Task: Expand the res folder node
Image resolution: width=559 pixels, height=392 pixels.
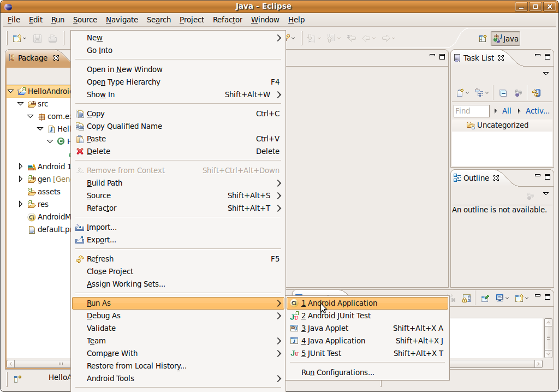Action: point(21,204)
